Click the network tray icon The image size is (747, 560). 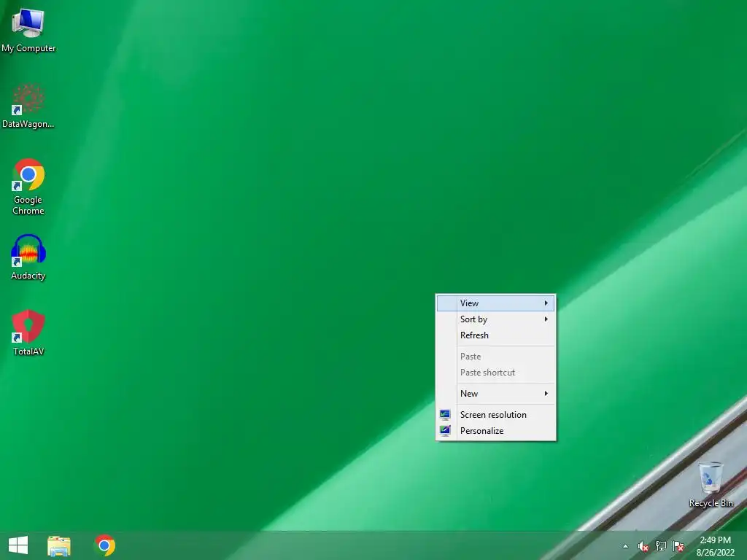(x=661, y=546)
